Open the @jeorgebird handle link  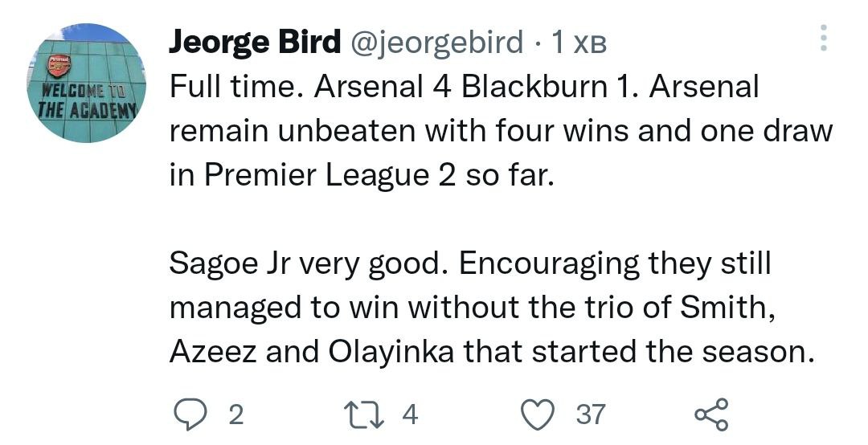pos(437,43)
